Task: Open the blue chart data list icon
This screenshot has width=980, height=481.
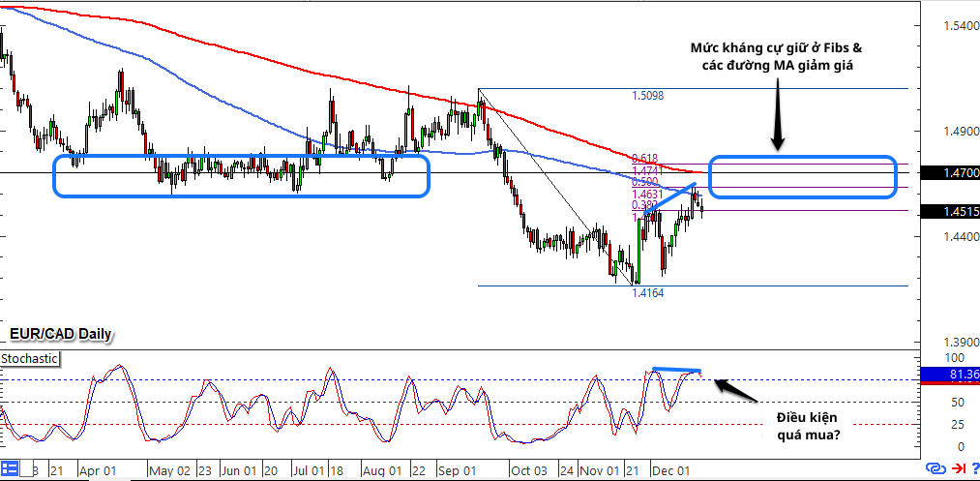Action: tap(10, 468)
